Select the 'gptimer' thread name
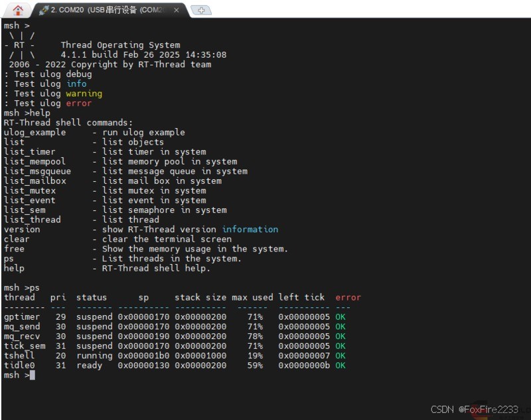Screen dimensions: 531x420 pyautogui.click(x=22, y=317)
